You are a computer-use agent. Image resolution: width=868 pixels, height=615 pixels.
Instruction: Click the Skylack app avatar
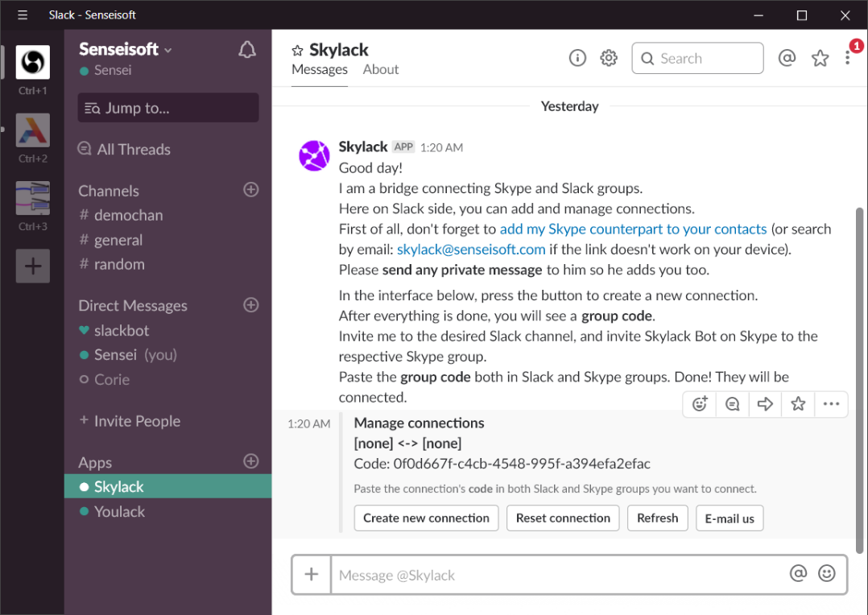(314, 155)
